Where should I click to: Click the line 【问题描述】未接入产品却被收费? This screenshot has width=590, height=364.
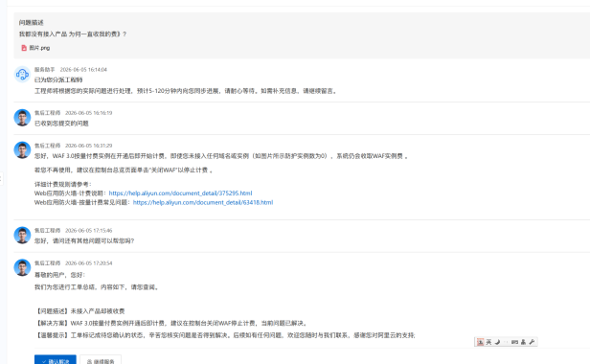click(79, 311)
